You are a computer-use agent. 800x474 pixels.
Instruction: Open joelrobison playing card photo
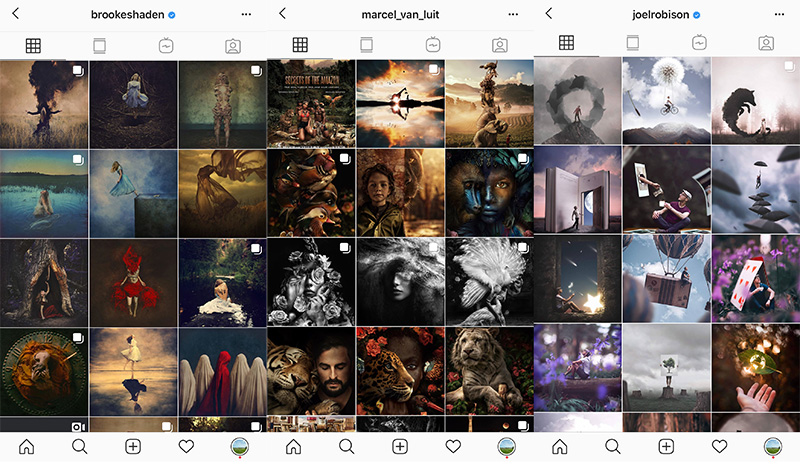pos(756,279)
